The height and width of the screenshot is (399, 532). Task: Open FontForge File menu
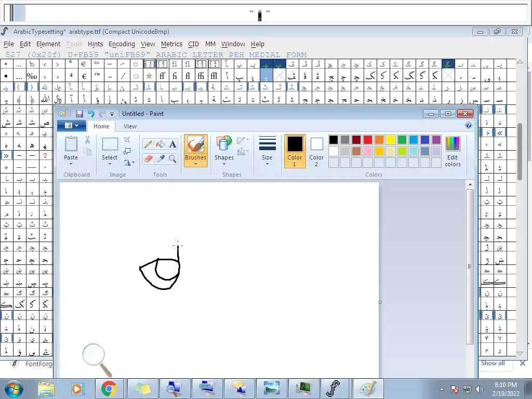point(8,44)
